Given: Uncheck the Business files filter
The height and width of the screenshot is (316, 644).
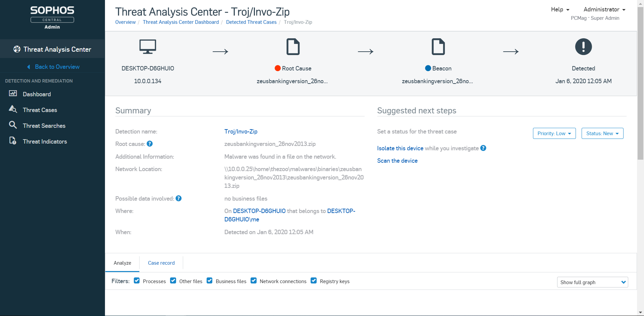Looking at the screenshot, I should coord(209,281).
